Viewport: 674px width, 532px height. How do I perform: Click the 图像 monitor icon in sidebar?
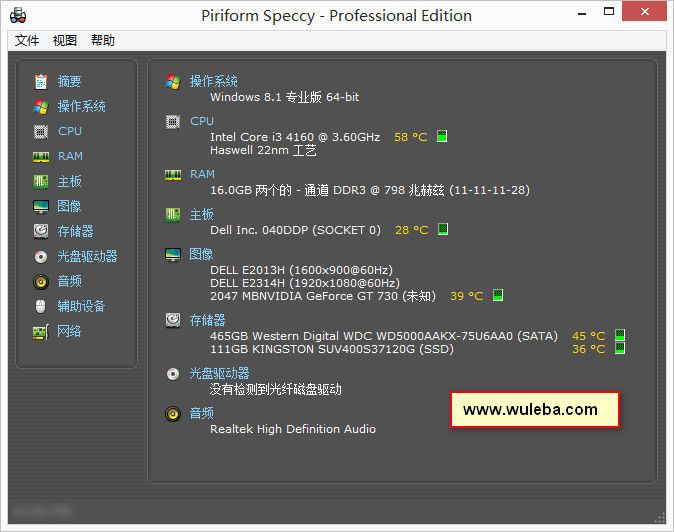(41, 207)
